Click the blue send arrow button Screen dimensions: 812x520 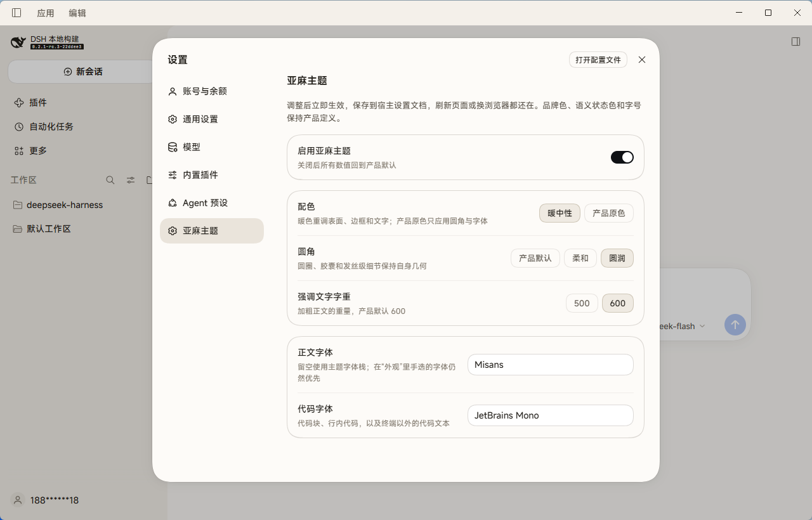(x=735, y=325)
